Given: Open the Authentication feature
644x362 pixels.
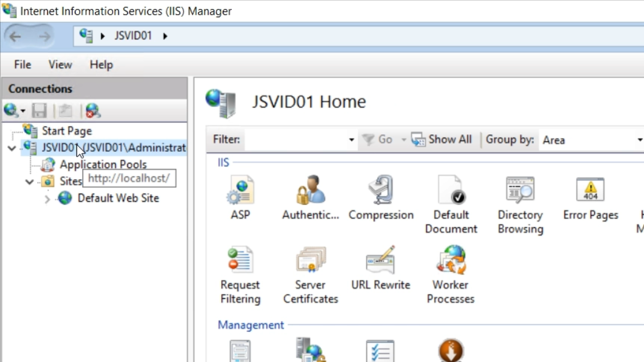Looking at the screenshot, I should click(310, 191).
